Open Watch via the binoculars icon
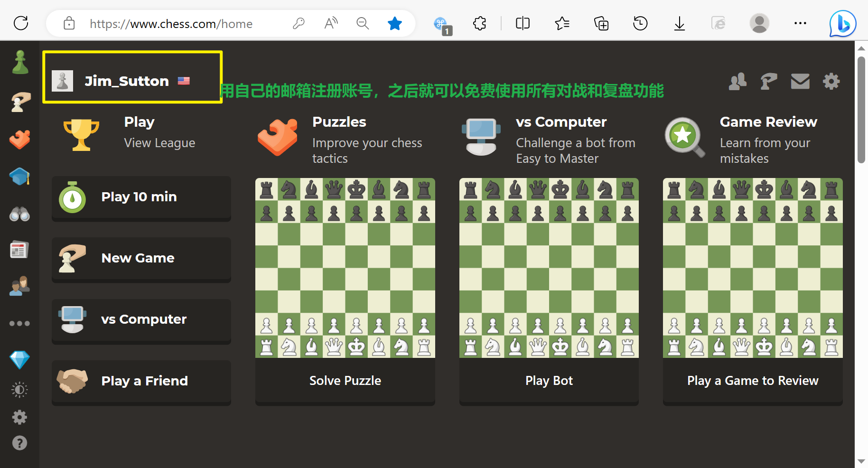868x468 pixels. click(x=19, y=214)
